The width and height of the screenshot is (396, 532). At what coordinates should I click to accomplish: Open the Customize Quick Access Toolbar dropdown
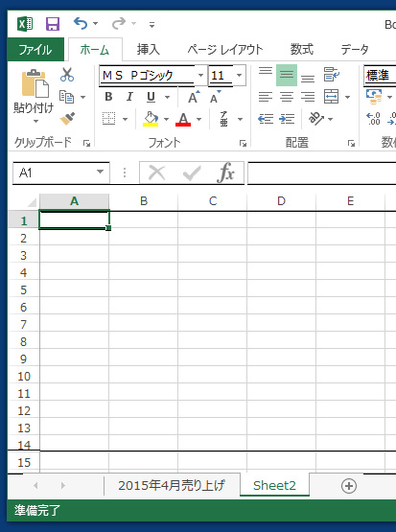tap(151, 24)
